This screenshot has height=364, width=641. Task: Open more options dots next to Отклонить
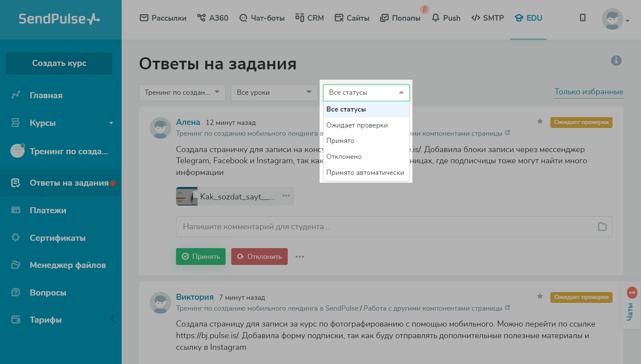tap(300, 257)
